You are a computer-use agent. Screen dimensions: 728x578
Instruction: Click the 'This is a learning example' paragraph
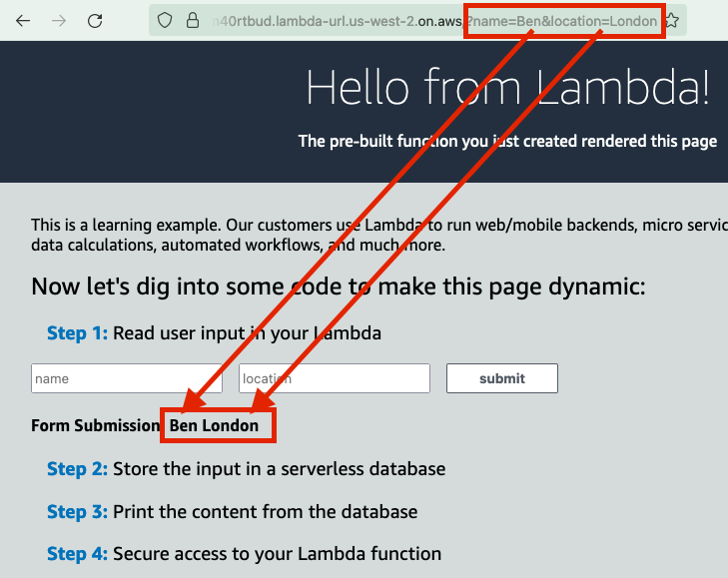click(379, 235)
